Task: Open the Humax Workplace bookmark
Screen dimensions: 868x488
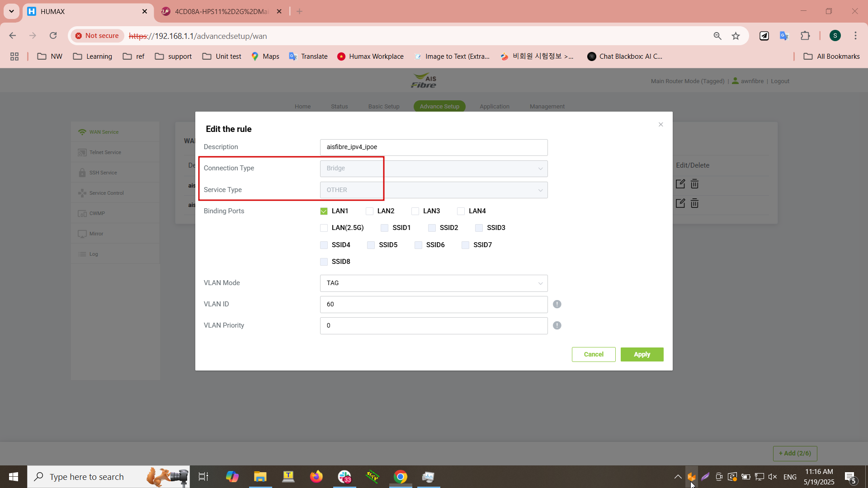Action: pyautogui.click(x=371, y=56)
